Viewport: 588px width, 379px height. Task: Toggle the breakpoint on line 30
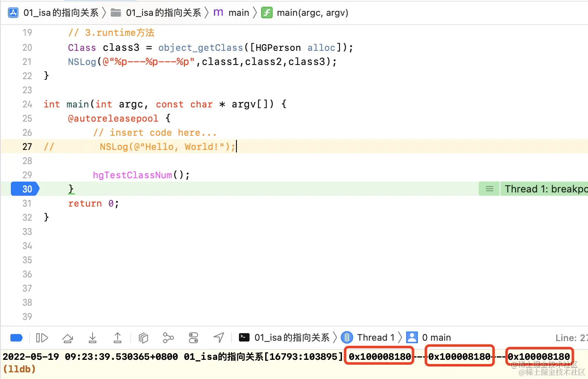pyautogui.click(x=25, y=189)
